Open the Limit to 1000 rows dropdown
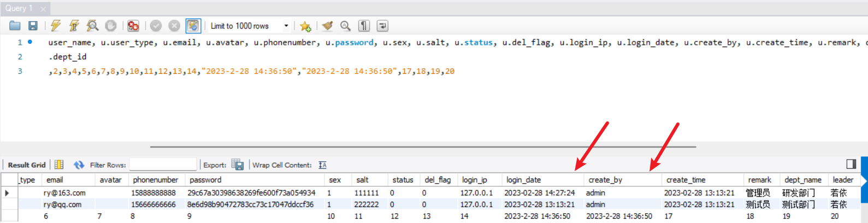 [286, 26]
